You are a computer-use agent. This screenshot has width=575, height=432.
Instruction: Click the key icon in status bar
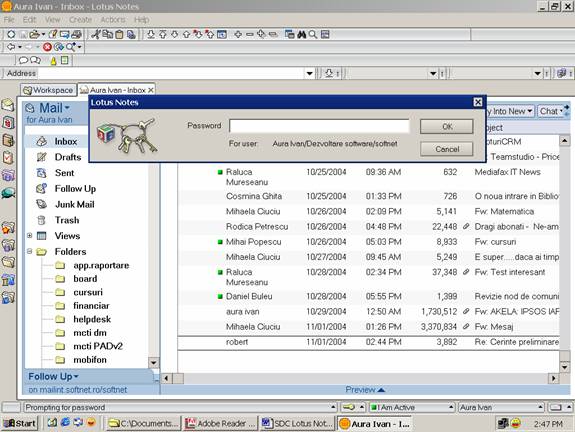coord(349,407)
